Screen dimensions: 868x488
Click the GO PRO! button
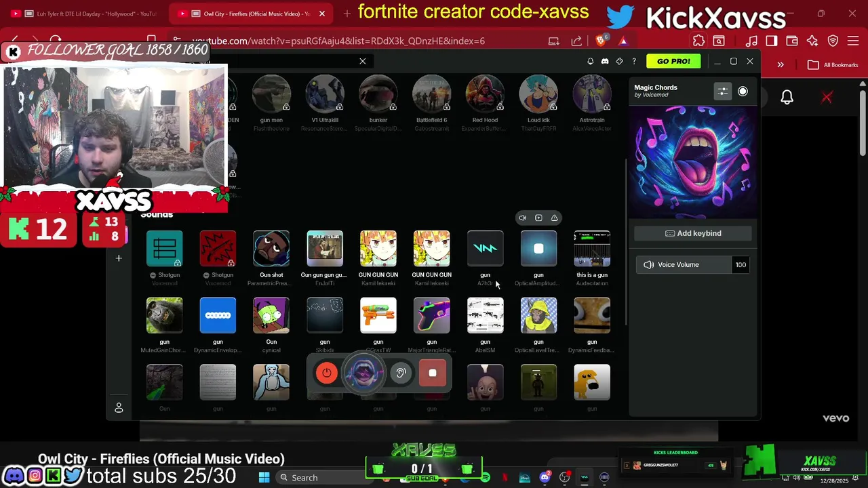(673, 61)
